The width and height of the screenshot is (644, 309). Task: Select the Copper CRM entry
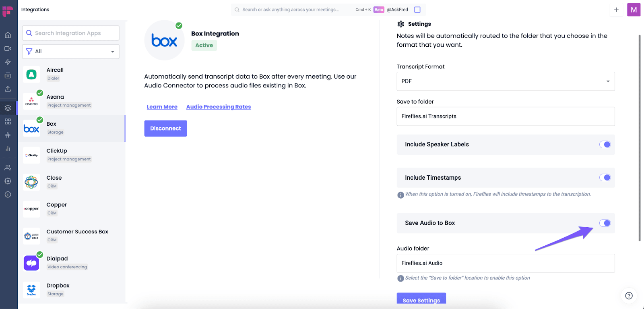(72, 209)
